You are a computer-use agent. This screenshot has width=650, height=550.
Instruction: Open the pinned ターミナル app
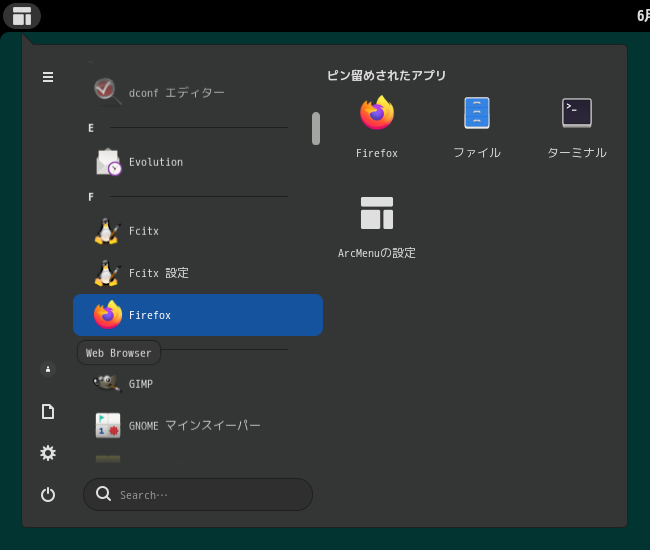pos(577,127)
